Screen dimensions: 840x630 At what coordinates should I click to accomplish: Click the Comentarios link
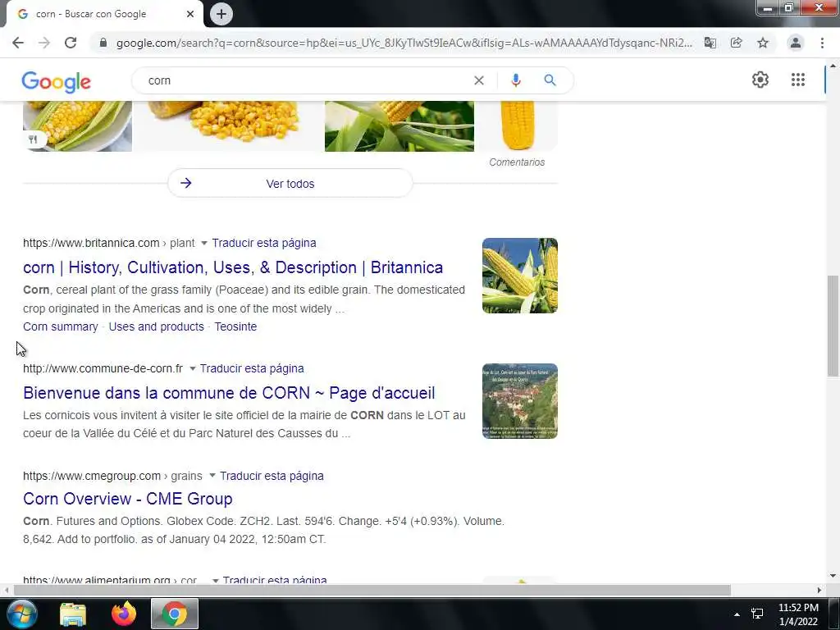pyautogui.click(x=517, y=162)
